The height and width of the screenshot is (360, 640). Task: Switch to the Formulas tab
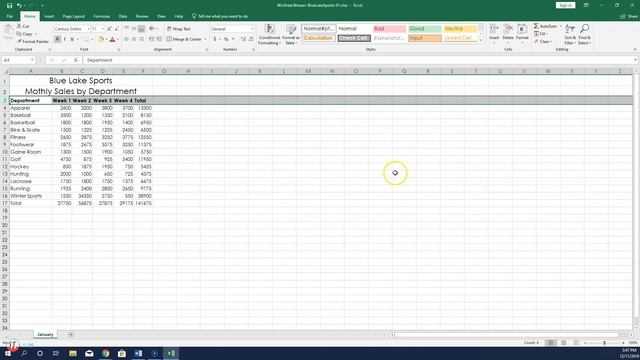pyautogui.click(x=102, y=16)
